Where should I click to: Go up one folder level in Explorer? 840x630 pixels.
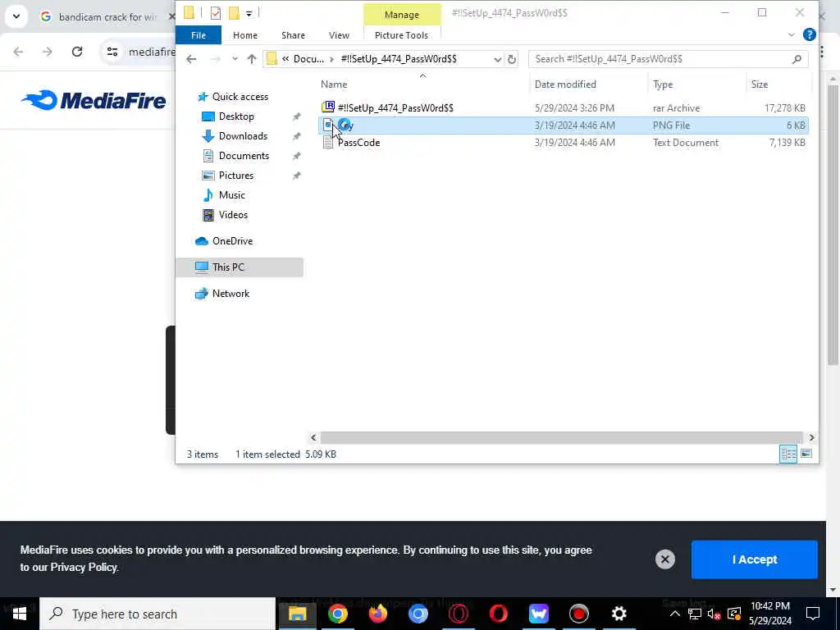click(252, 59)
